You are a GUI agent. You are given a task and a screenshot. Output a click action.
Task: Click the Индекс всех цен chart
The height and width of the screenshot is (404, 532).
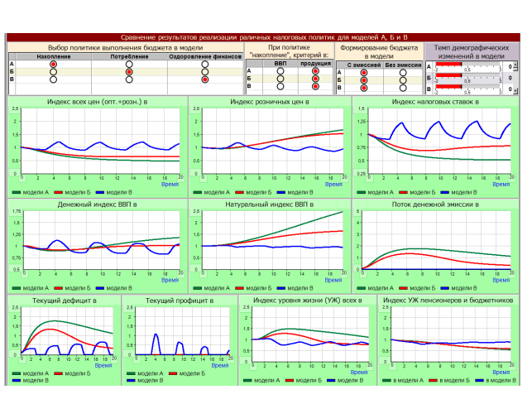point(98,141)
